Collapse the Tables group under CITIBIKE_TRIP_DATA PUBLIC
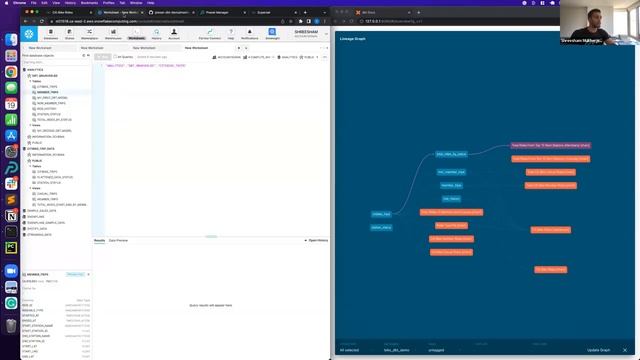Image resolution: width=640 pixels, height=360 pixels. click(30, 166)
